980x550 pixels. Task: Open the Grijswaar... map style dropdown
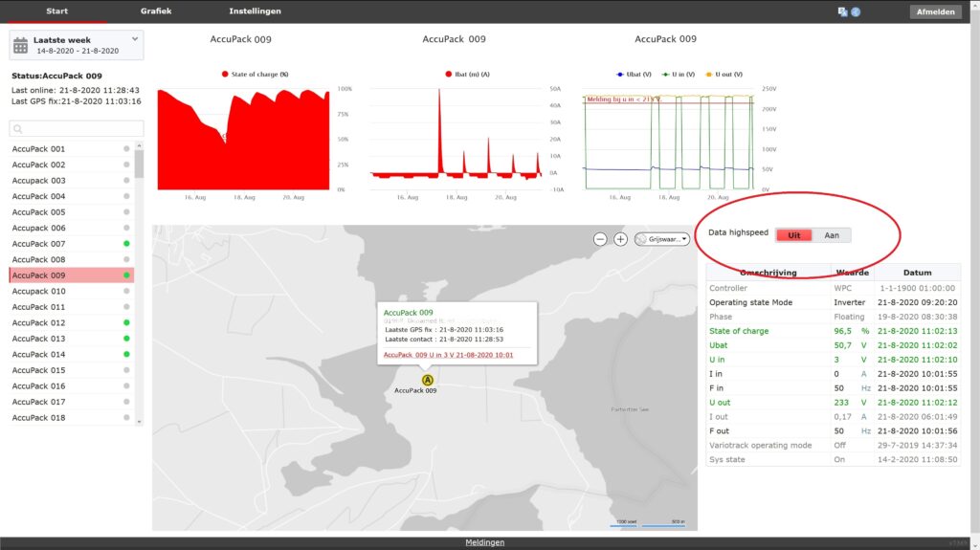[x=662, y=239]
